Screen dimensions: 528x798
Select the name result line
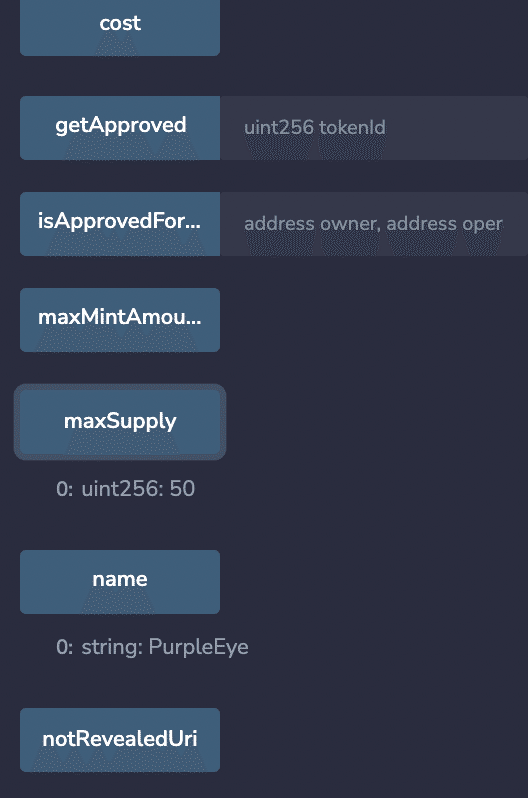pyautogui.click(x=152, y=647)
